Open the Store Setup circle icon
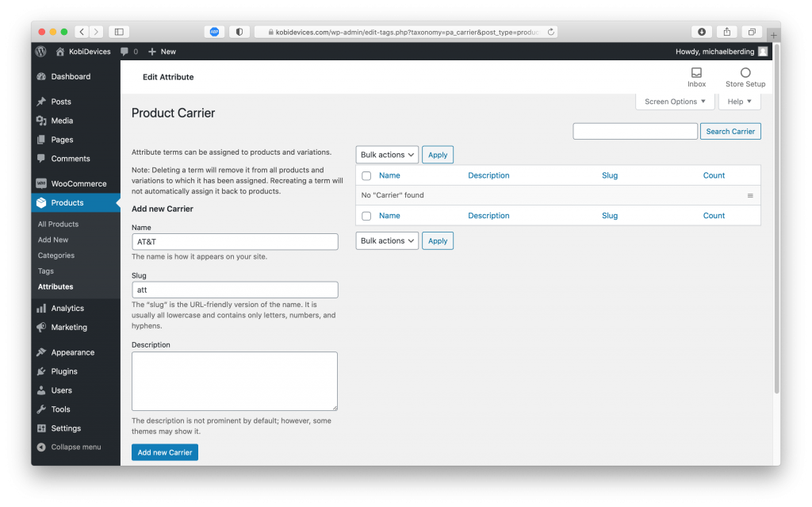 (x=745, y=72)
